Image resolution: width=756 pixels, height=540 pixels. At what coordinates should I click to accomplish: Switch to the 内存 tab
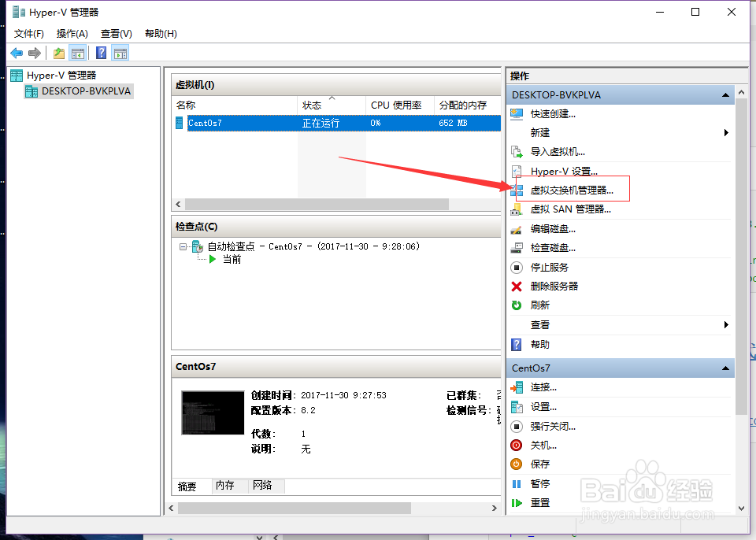point(225,486)
